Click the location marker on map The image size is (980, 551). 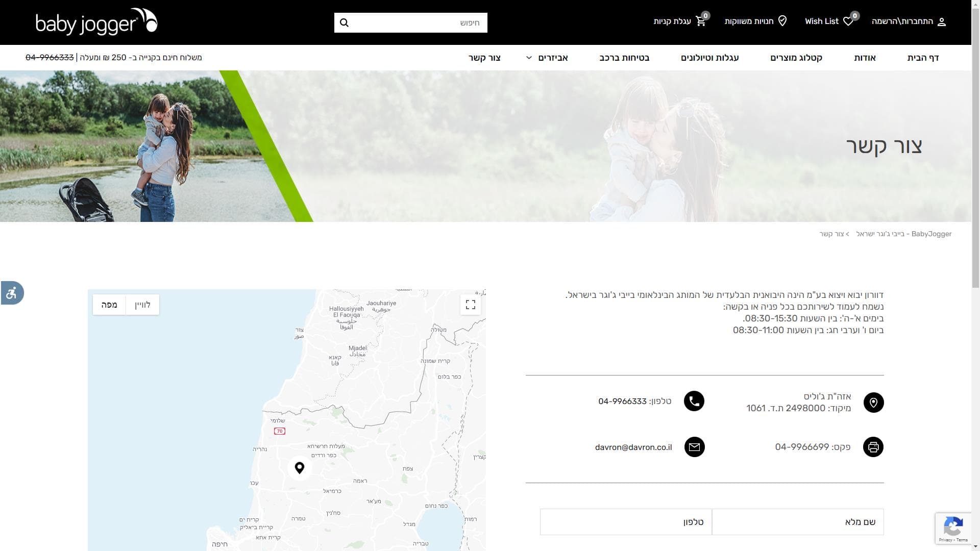(300, 467)
